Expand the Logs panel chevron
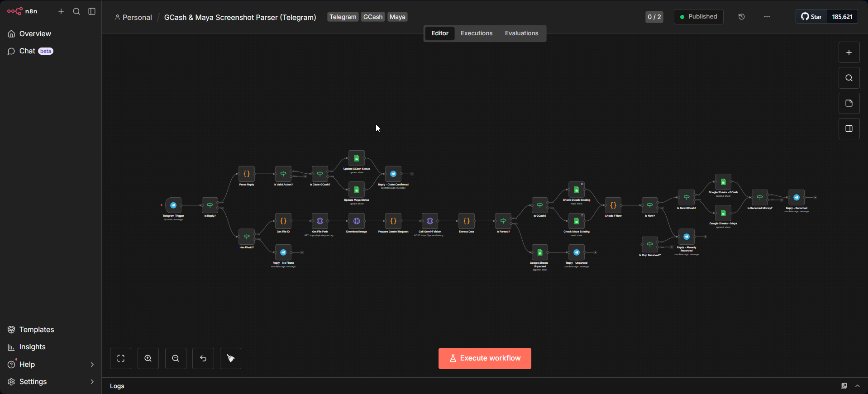 857,386
